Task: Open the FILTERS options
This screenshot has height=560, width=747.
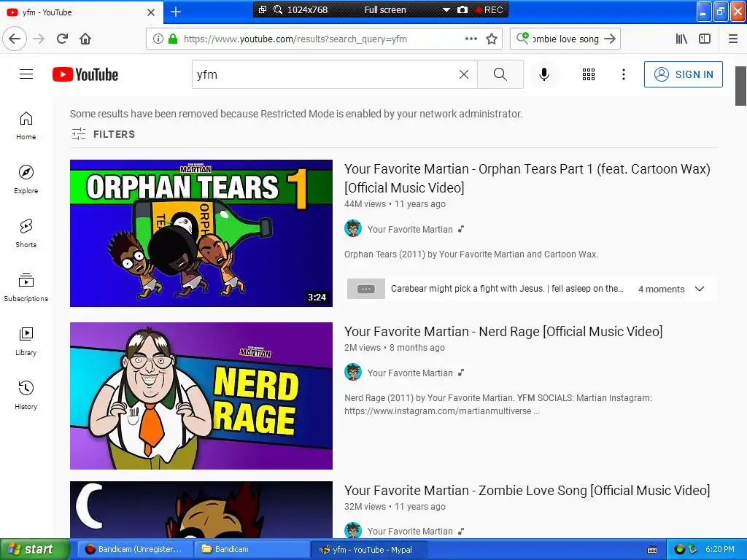Action: click(x=104, y=134)
